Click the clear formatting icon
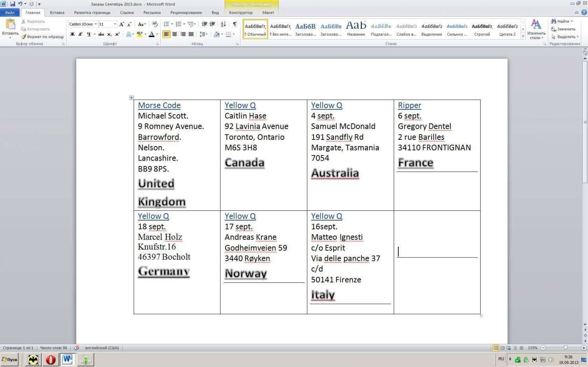The height and width of the screenshot is (367, 588). point(155,24)
